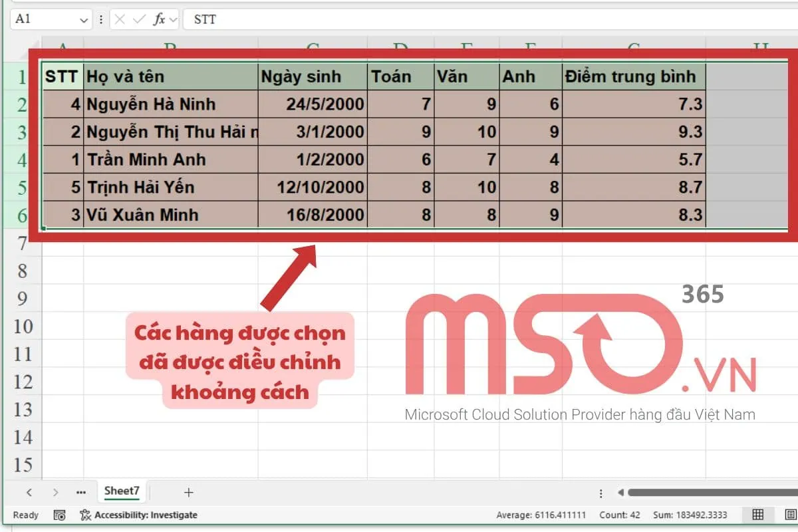Click the row 7 header
798x532 pixels.
[x=23, y=243]
